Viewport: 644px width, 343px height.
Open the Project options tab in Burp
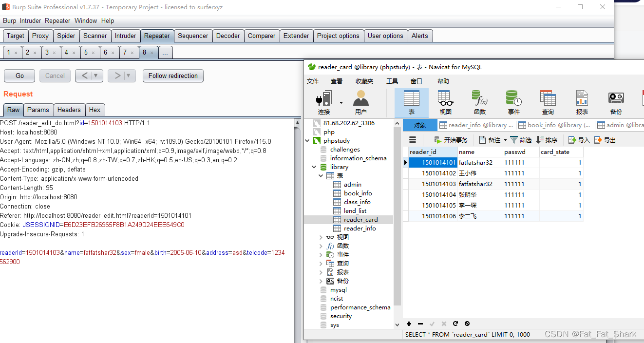tap(338, 36)
